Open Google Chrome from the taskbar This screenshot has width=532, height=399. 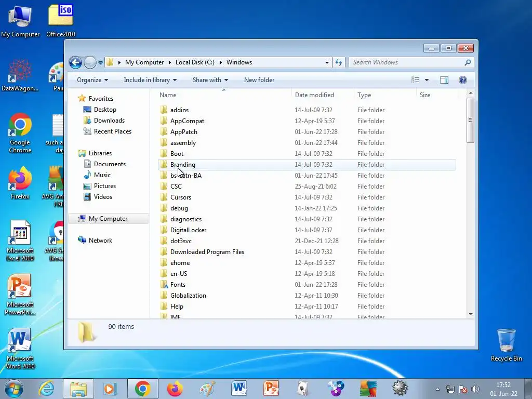click(142, 389)
